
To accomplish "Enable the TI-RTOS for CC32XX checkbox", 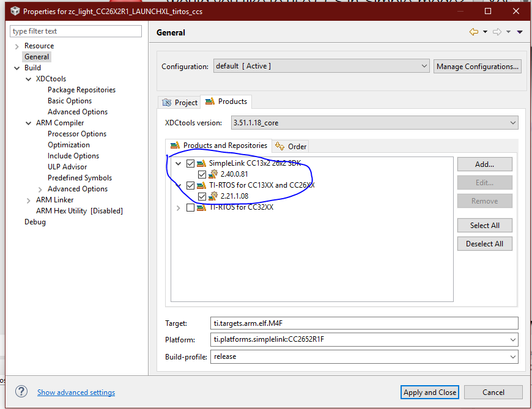I will [x=190, y=207].
